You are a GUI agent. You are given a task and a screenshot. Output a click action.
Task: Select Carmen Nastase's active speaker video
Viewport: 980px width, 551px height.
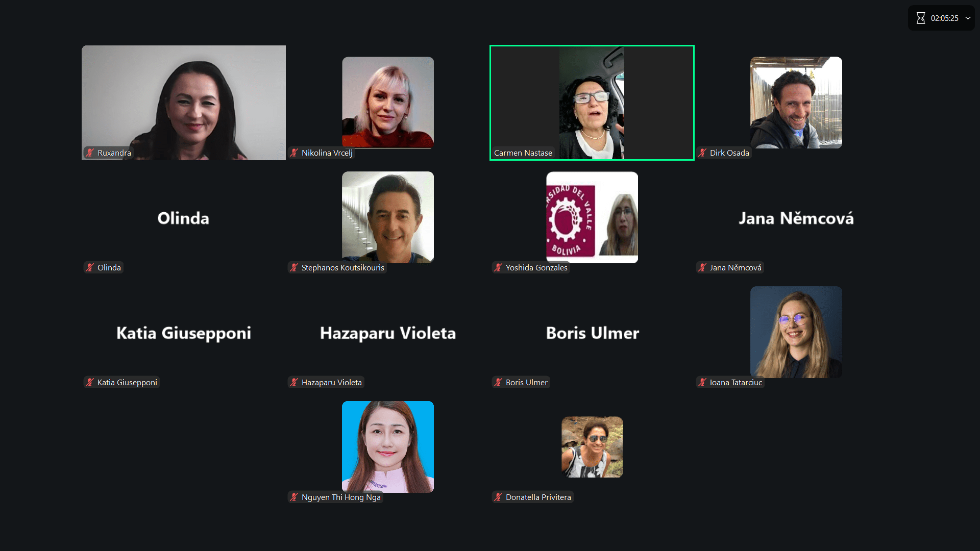[x=592, y=103]
